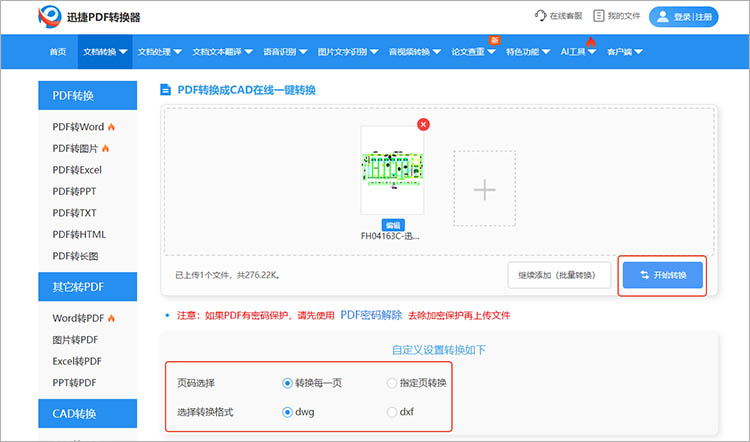Select PDF转长图 in sidebar
Image resolution: width=750 pixels, height=442 pixels.
coord(75,256)
